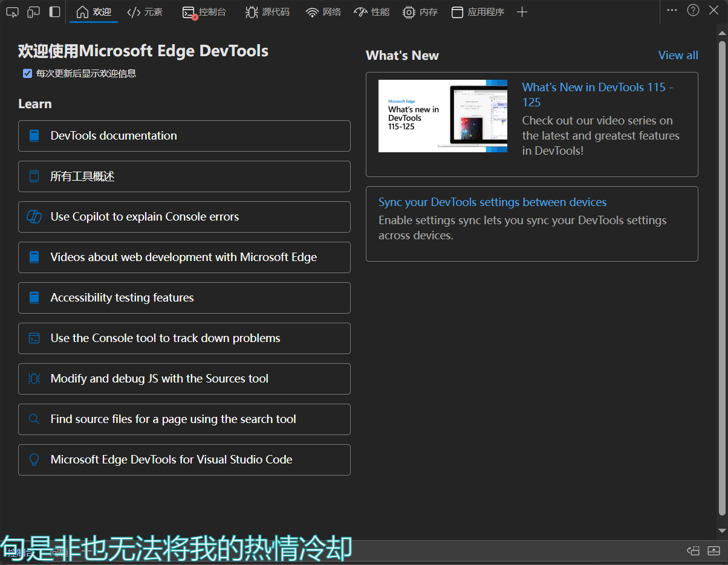Click Use Copilot to explain Console errors
Image resolution: width=728 pixels, height=565 pixels.
pos(184,217)
